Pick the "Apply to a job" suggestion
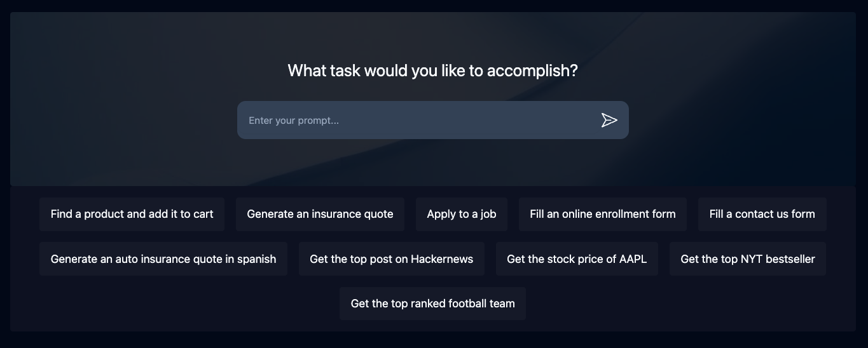 (x=462, y=214)
